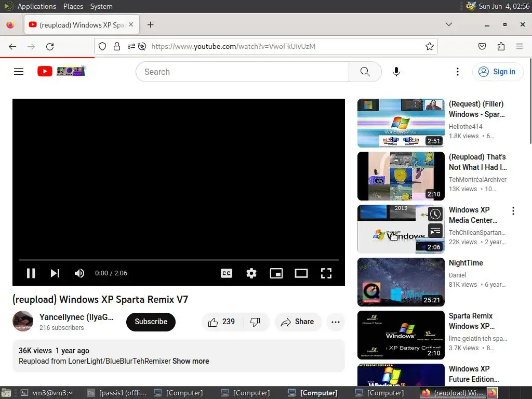Save page to Pocket
This screenshot has width=532, height=399.
tap(482, 46)
